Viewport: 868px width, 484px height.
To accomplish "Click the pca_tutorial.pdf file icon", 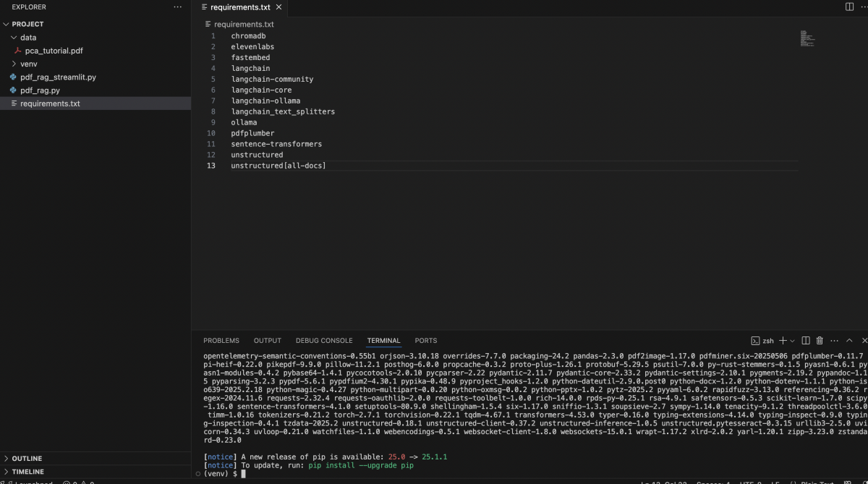I will pos(18,51).
